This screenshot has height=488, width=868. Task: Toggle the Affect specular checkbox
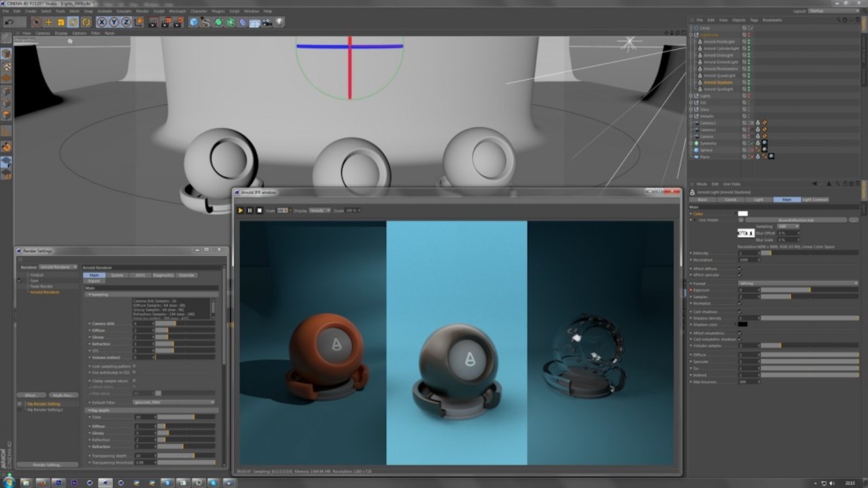[x=740, y=275]
